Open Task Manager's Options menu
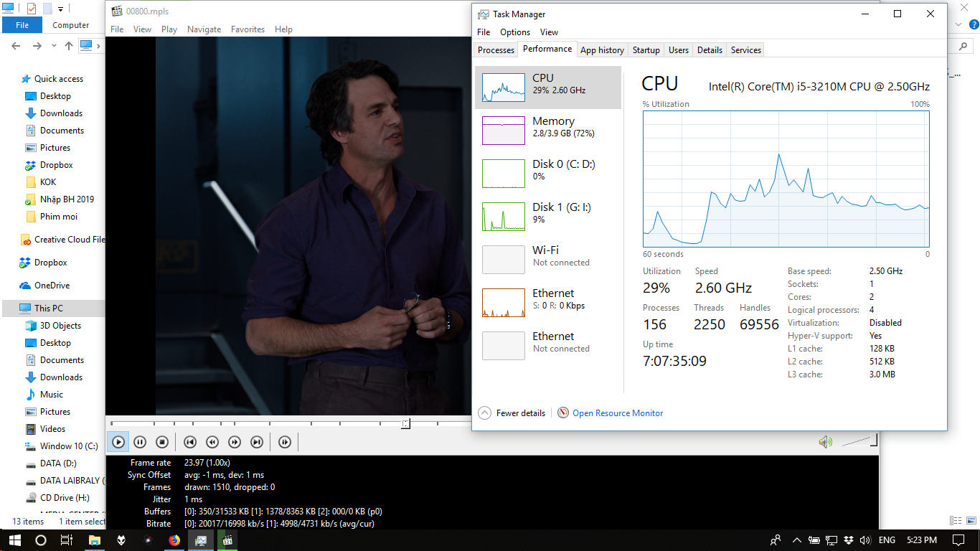This screenshot has height=551, width=980. (515, 32)
